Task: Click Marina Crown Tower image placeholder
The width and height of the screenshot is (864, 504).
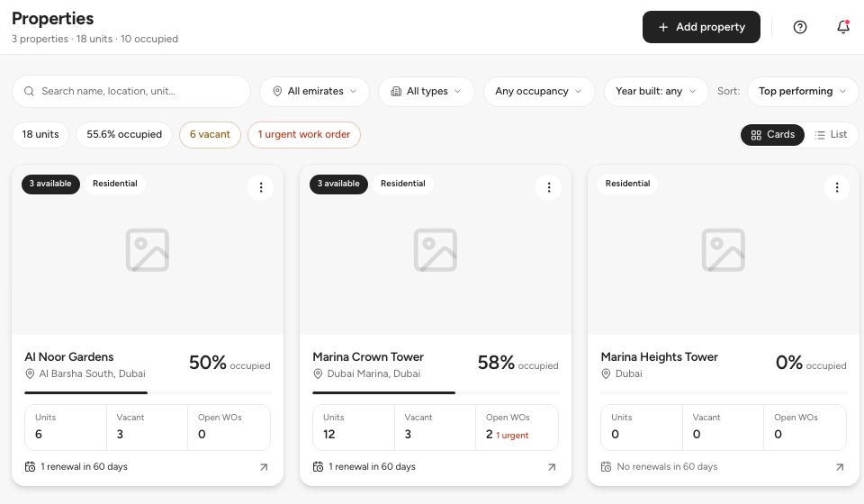Action: [436, 250]
